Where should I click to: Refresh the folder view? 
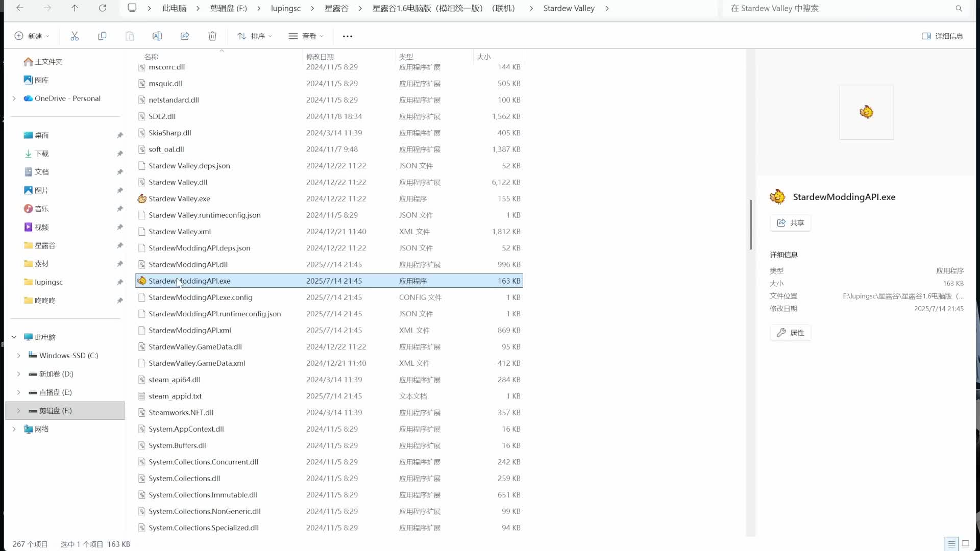103,8
